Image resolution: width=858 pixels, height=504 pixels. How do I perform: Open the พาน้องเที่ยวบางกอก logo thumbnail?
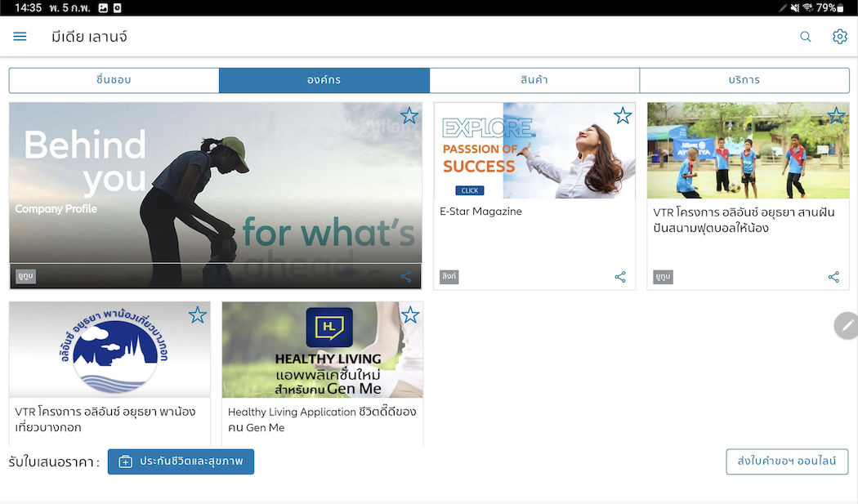click(x=109, y=350)
